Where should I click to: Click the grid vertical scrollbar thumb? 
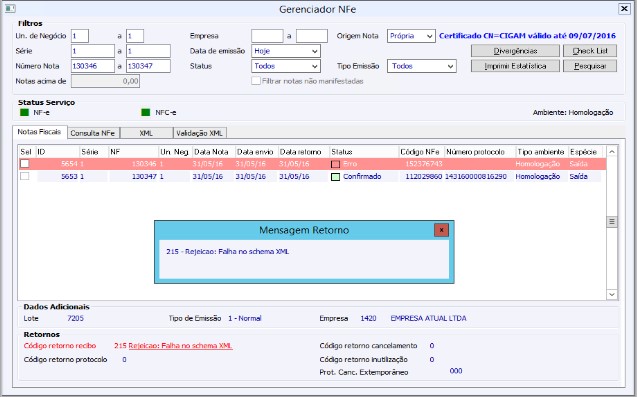point(612,222)
